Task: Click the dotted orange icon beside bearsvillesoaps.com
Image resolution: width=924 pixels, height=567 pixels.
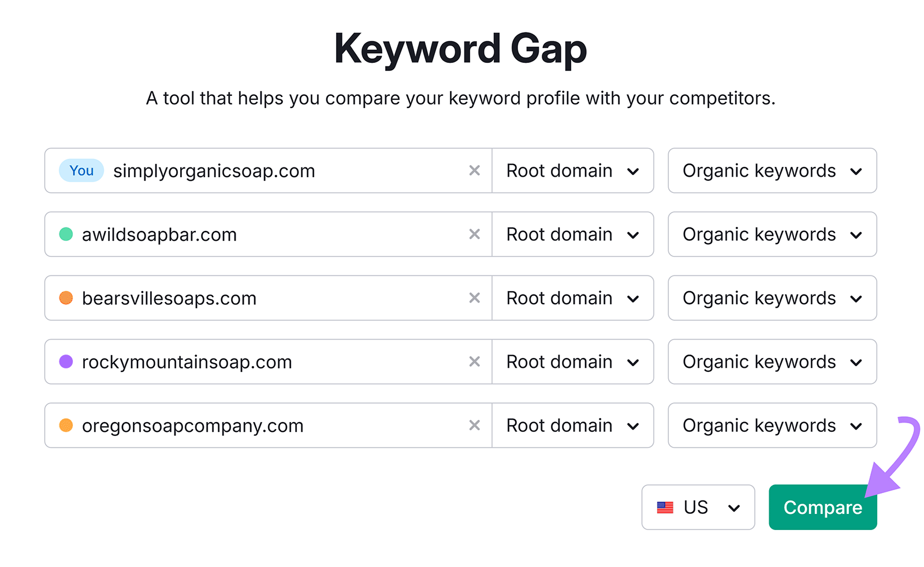Action: click(66, 298)
